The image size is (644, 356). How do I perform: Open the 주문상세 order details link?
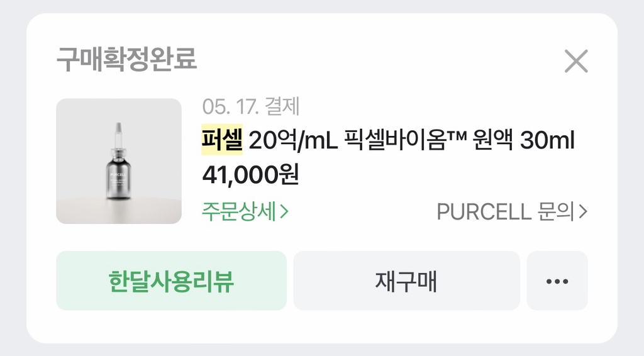pyautogui.click(x=240, y=211)
